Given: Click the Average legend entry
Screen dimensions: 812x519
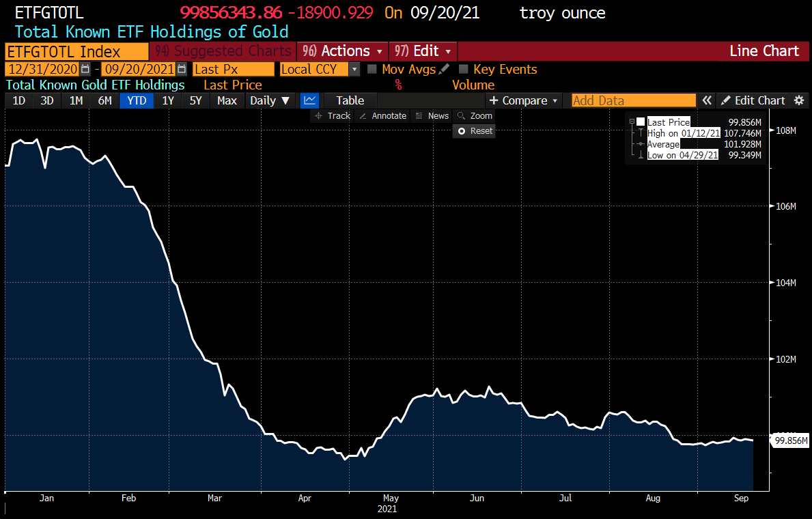Looking at the screenshot, I should coord(663,144).
